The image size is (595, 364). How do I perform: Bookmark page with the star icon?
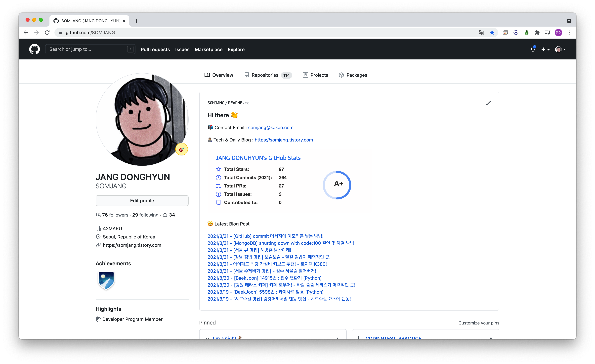tap(492, 33)
